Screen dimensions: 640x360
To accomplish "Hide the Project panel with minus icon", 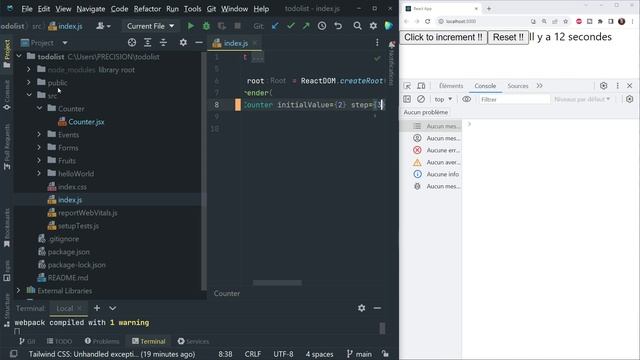I will [x=199, y=42].
